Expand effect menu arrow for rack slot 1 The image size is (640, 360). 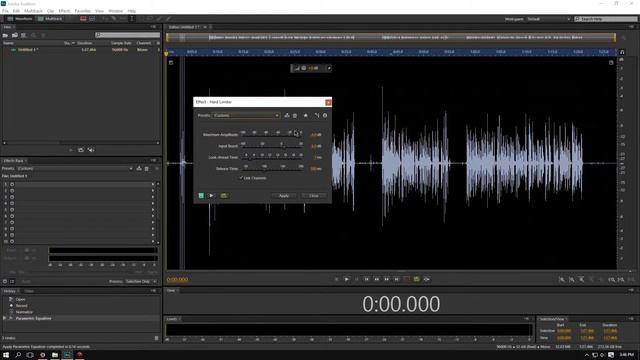point(153,184)
